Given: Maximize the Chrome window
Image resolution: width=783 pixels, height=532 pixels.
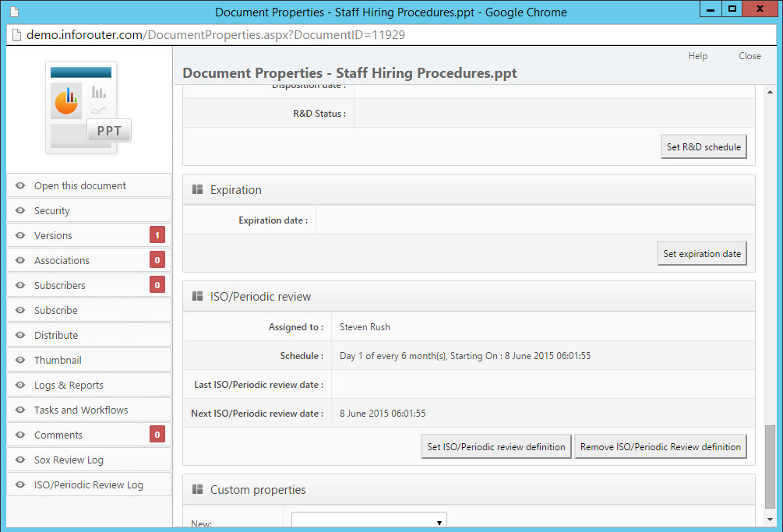Looking at the screenshot, I should 732,9.
